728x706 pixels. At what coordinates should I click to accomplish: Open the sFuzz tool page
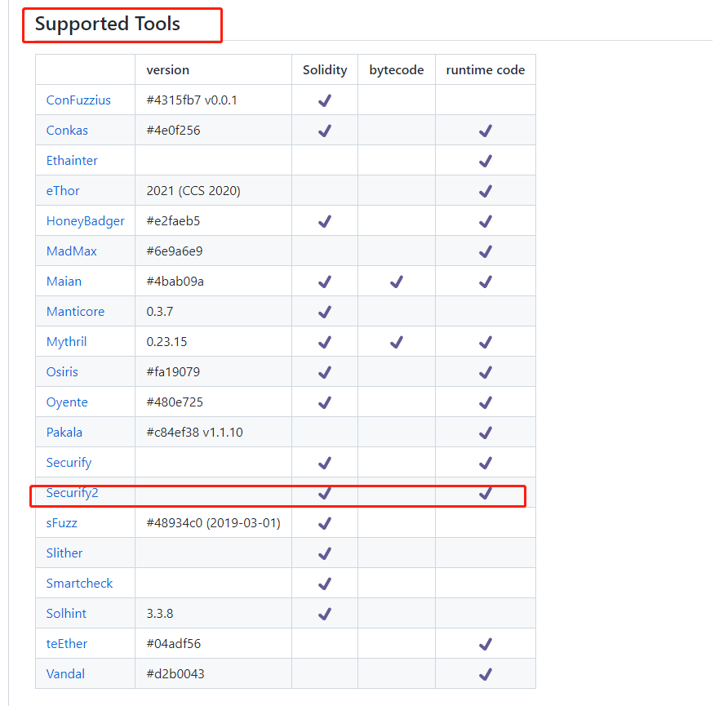[61, 522]
